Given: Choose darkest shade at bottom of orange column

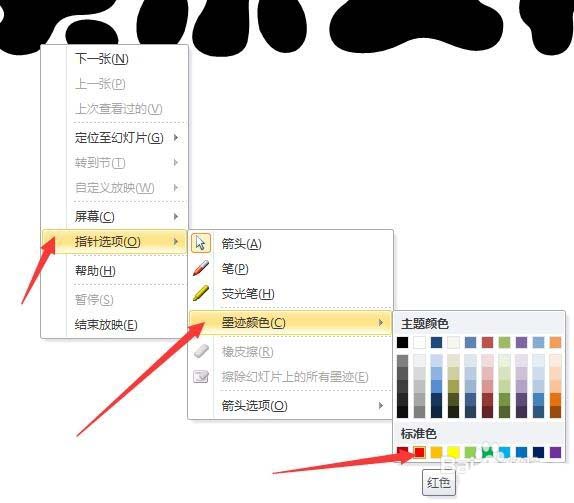Looking at the screenshot, I should click(x=555, y=412).
